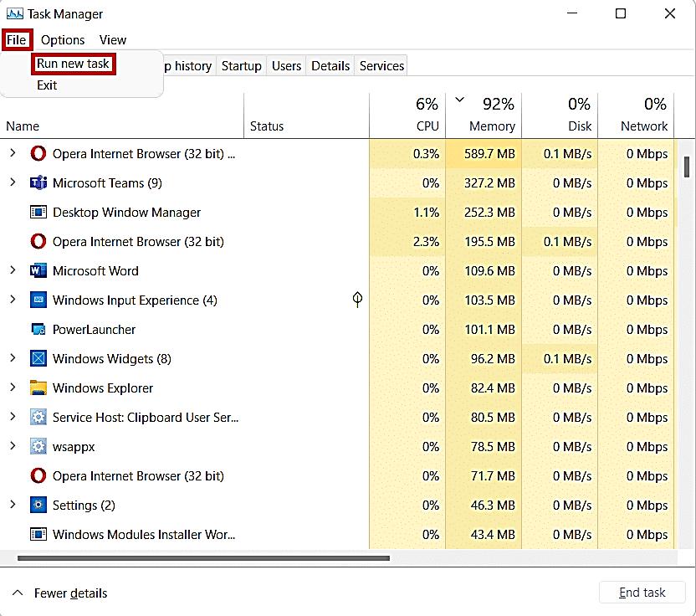The image size is (696, 616).
Task: Click the Microsoft Word icon
Action: [x=38, y=270]
